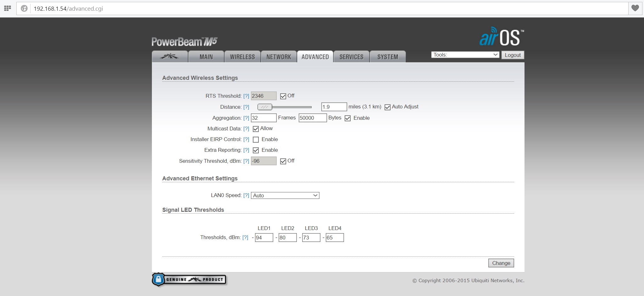Open Multicast Data help [?]

pos(246,129)
